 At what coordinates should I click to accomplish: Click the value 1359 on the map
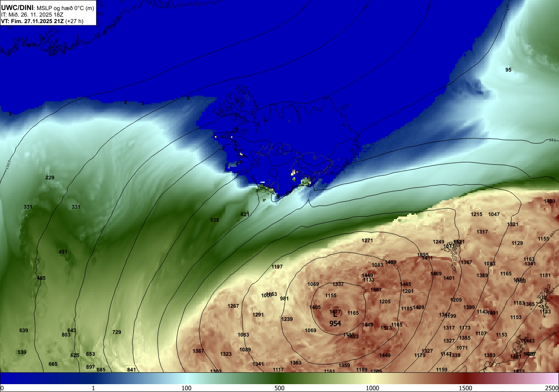tap(344, 365)
